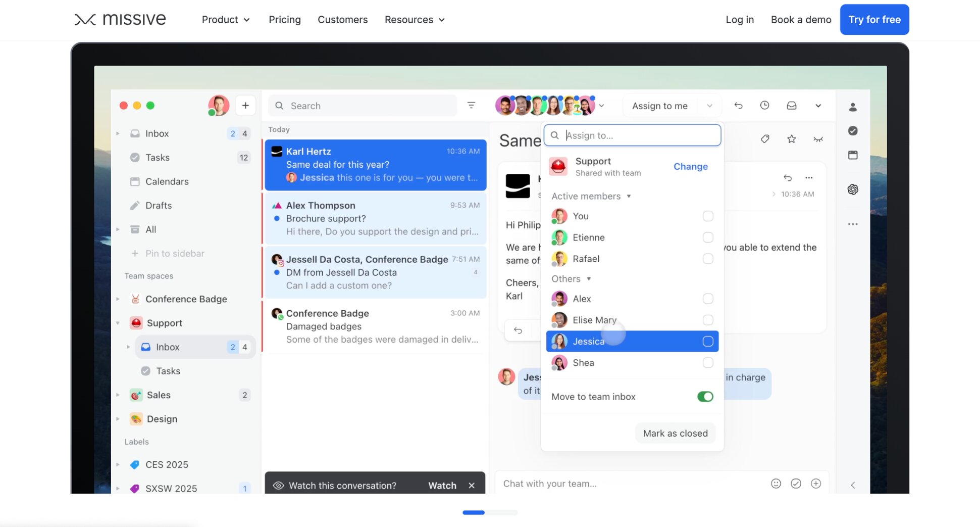
Task: Click Try for free button
Action: (874, 20)
